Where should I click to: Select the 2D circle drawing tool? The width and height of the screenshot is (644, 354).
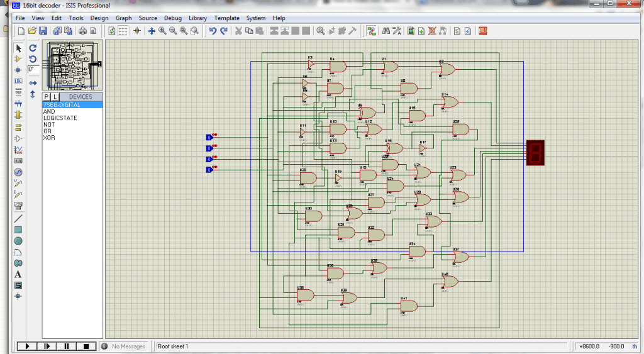tap(18, 241)
